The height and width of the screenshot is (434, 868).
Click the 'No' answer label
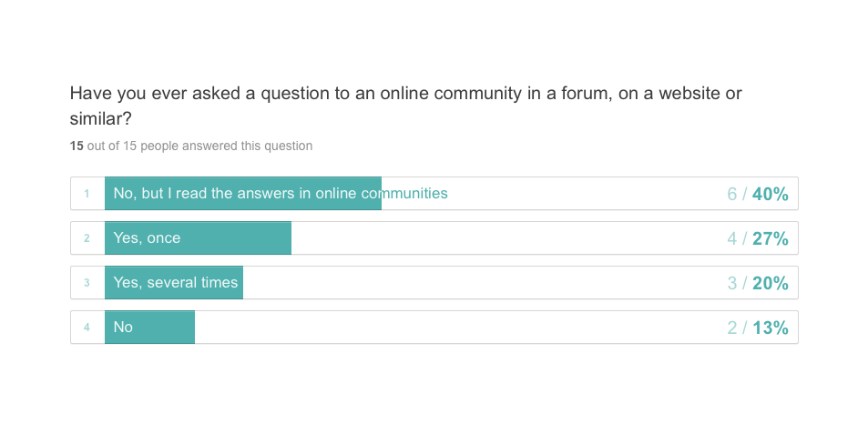pyautogui.click(x=123, y=328)
